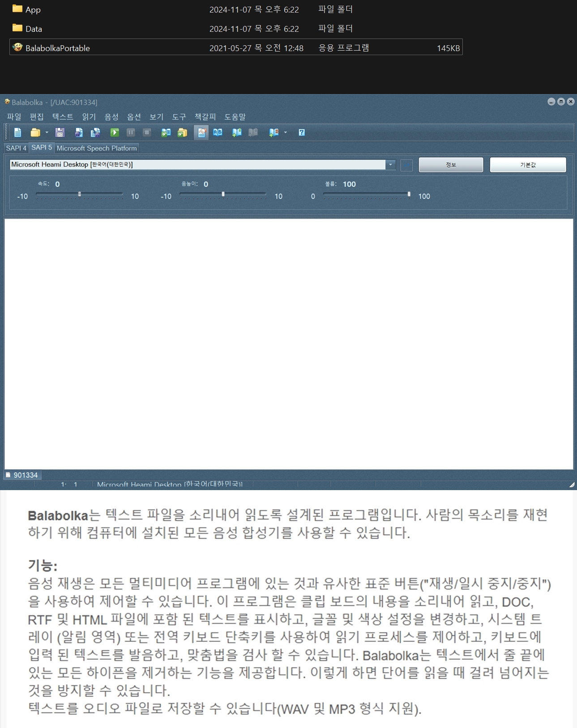577x728 pixels.
Task: Click the status bar voice name text
Action: [170, 484]
